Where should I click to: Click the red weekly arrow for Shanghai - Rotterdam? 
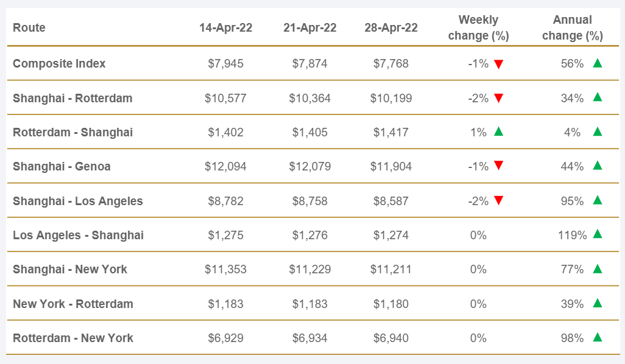pos(499,99)
